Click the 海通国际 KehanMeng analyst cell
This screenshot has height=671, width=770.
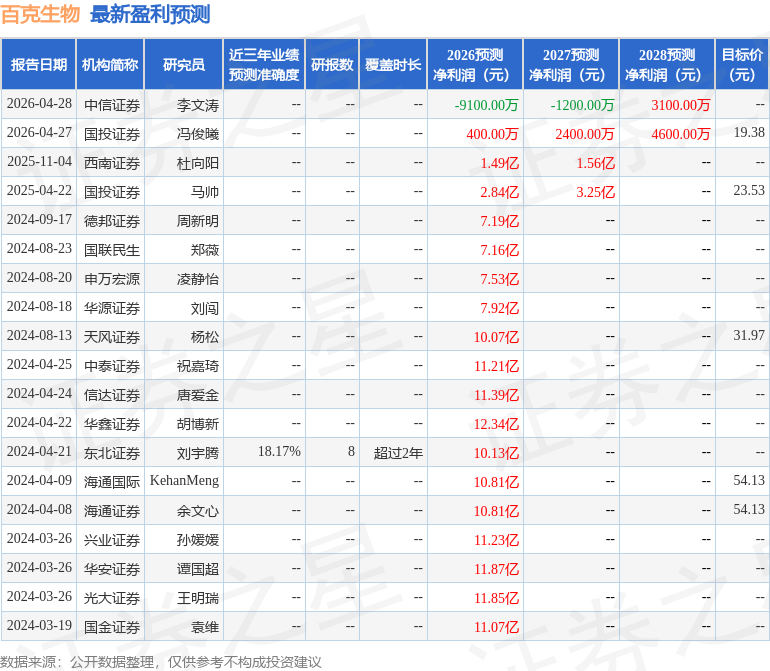point(184,481)
